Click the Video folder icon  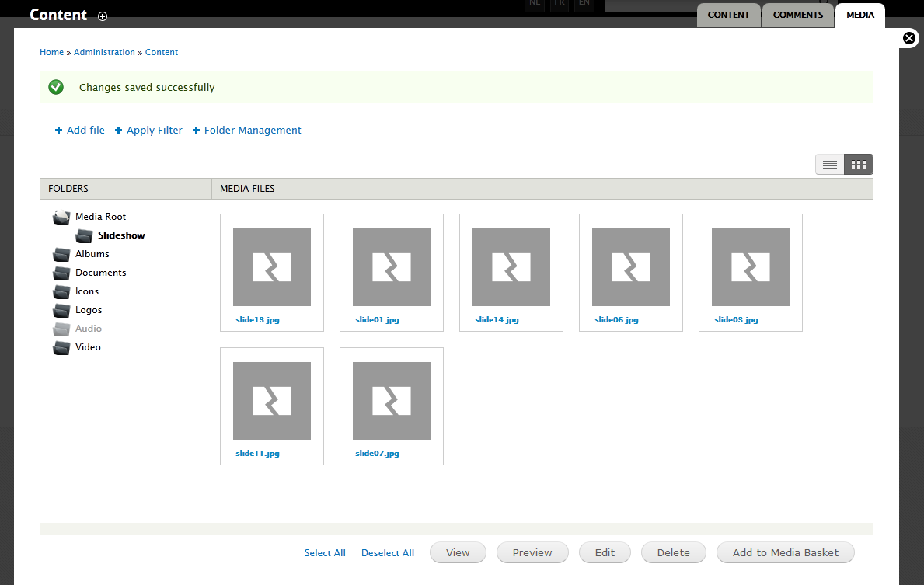coord(61,347)
